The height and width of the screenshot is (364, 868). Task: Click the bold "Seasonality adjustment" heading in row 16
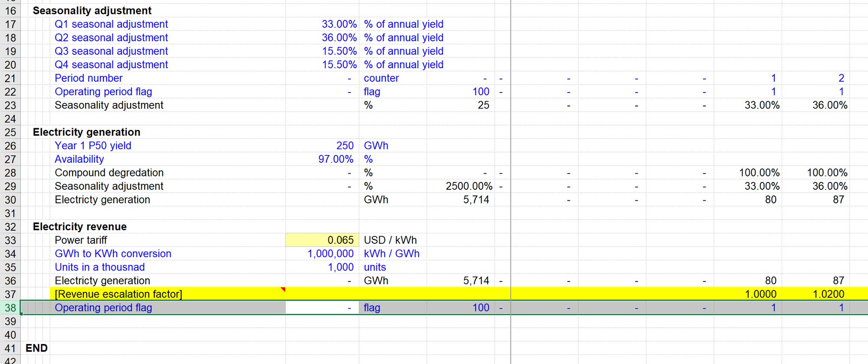point(92,10)
